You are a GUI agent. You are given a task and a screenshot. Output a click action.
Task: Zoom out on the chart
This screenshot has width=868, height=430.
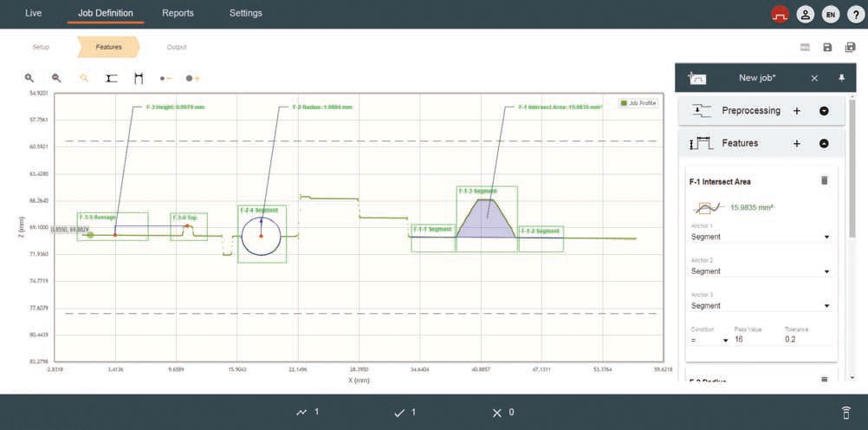(x=56, y=78)
